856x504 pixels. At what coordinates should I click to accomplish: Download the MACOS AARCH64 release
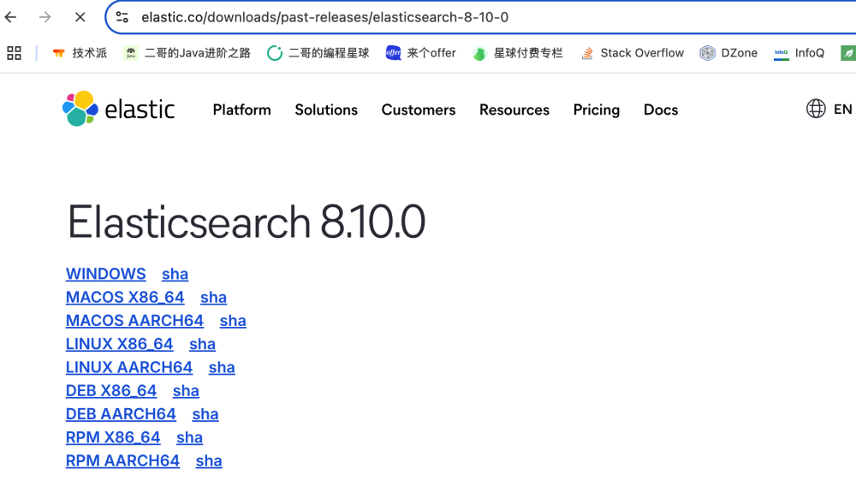134,321
